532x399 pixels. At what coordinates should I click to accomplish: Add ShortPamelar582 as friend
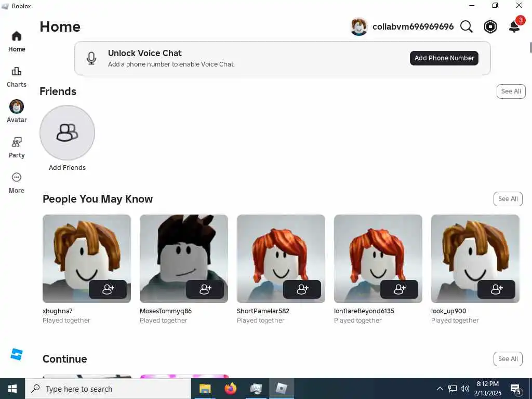[302, 289]
